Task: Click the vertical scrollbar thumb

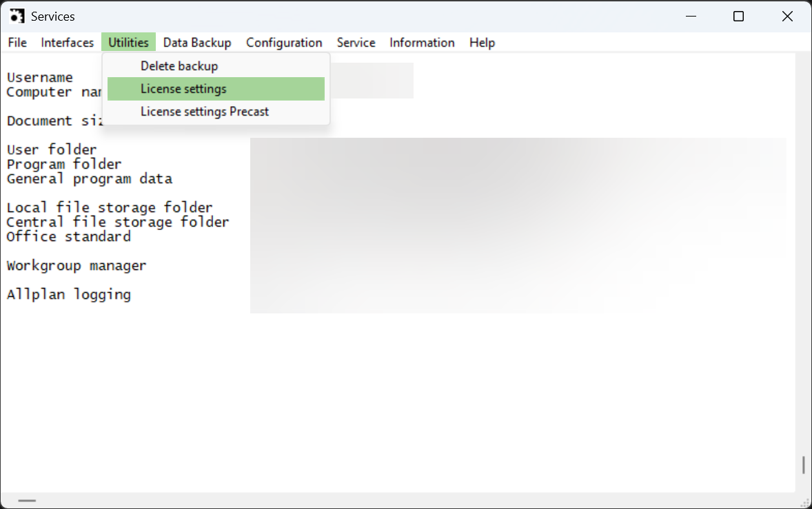Action: pos(803,464)
